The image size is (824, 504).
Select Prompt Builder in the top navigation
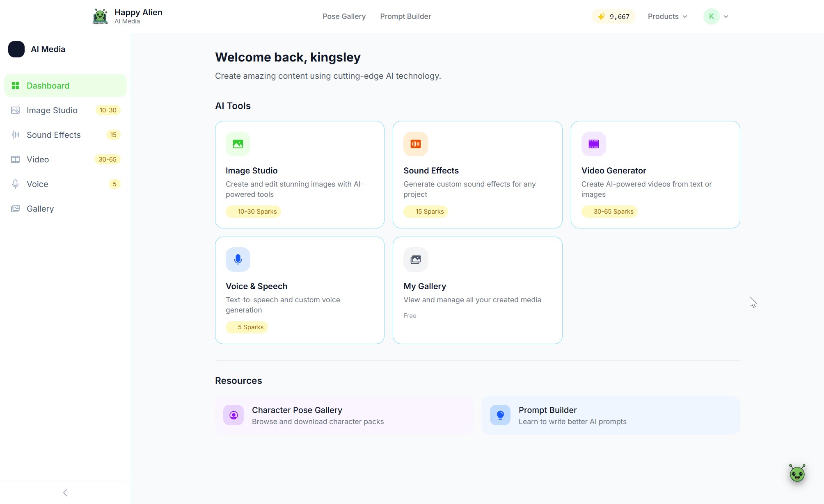point(405,16)
